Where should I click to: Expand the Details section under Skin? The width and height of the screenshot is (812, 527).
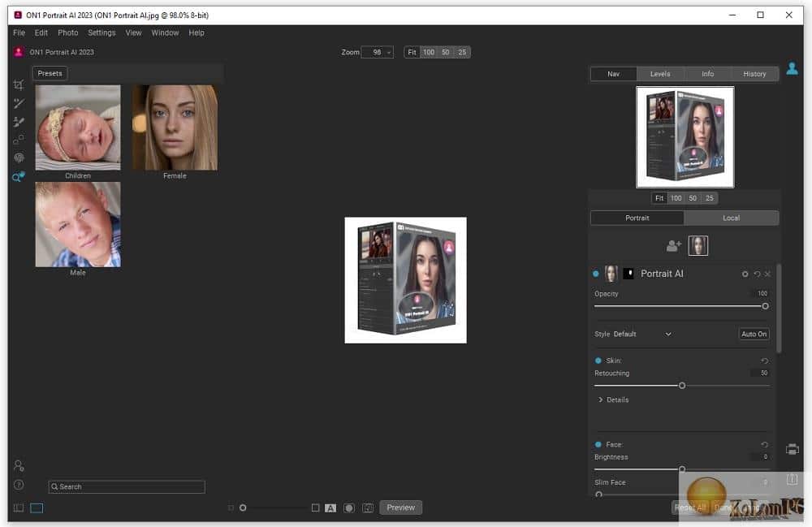tap(613, 400)
